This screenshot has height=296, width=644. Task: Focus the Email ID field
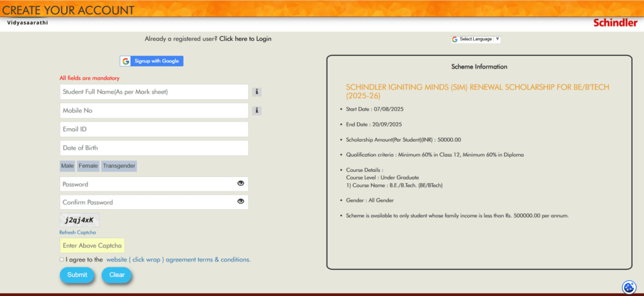click(154, 129)
